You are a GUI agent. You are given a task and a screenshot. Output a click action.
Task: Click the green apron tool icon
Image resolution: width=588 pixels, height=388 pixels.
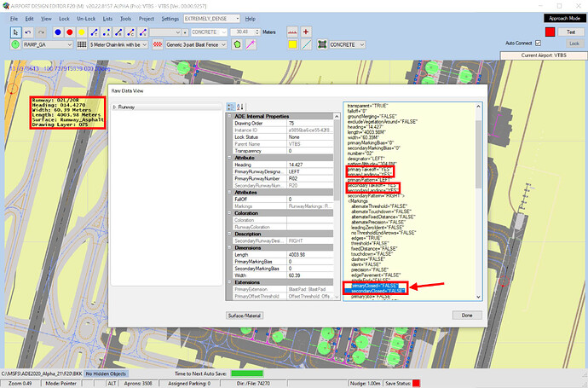(322, 44)
